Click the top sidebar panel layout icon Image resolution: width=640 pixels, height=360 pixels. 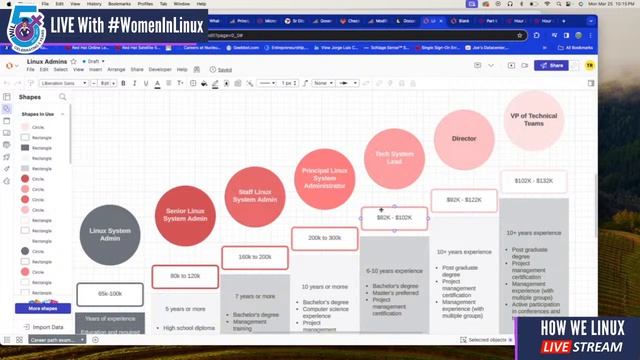point(7,97)
